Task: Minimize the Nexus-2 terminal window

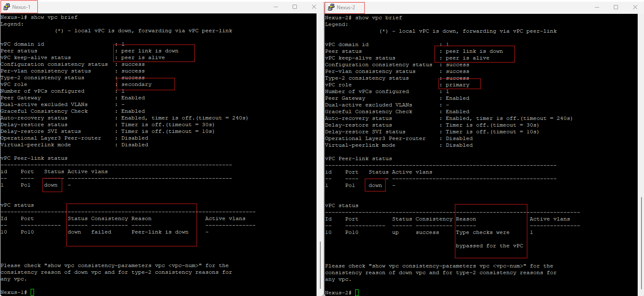Action: tap(597, 7)
